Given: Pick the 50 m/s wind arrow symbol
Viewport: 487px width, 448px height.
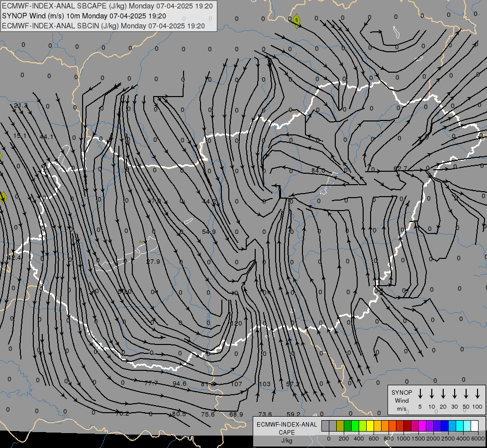Looking at the screenshot, I should tap(466, 394).
